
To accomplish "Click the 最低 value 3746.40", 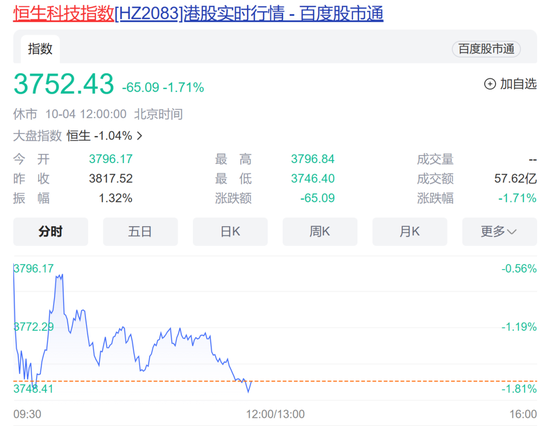I will click(313, 179).
